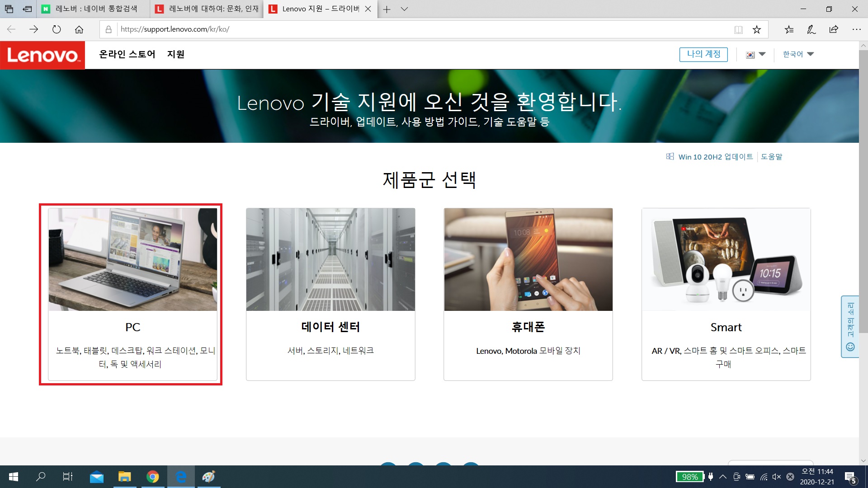Screen dimensions: 868x488
Task: Select the Smart devices image
Action: tap(726, 259)
